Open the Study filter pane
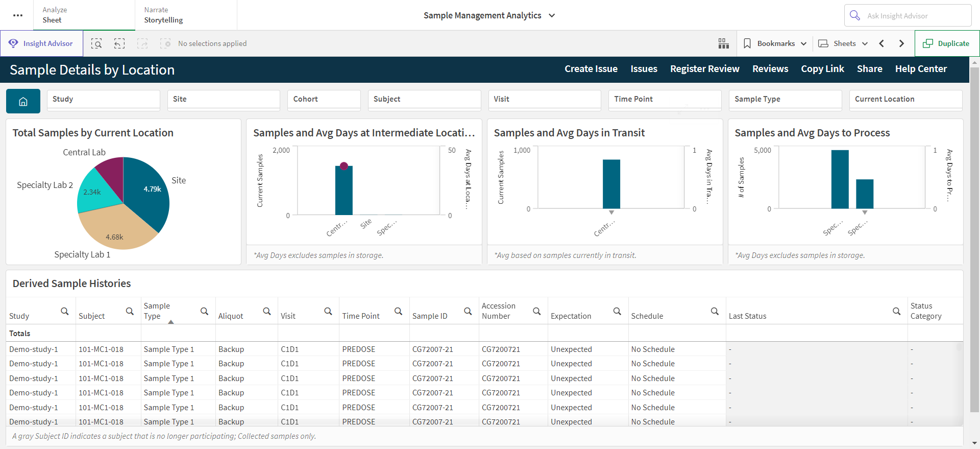 pos(104,100)
